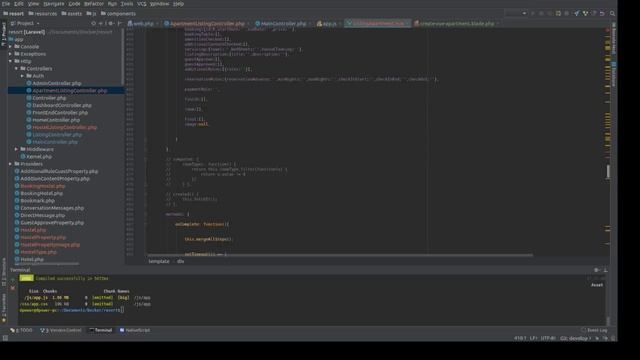
Task: Select AdminController.php in the project tree
Action: tap(57, 83)
